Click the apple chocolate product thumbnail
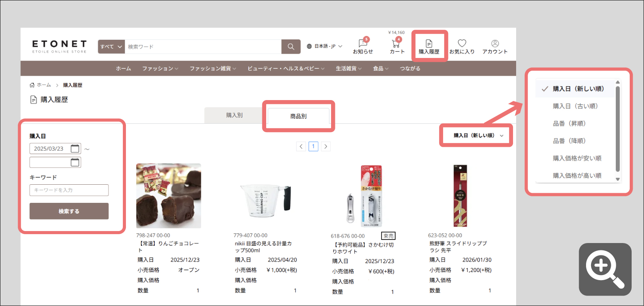Screen dimensions: 644x306 168,196
